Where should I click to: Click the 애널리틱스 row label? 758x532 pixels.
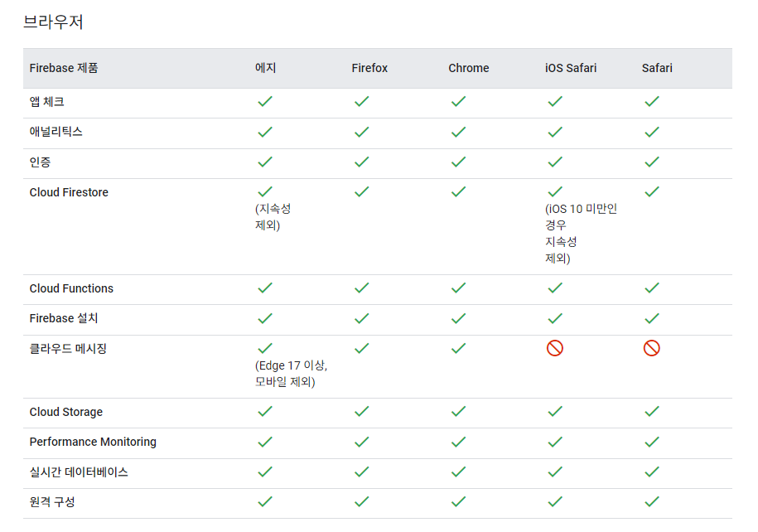point(56,132)
